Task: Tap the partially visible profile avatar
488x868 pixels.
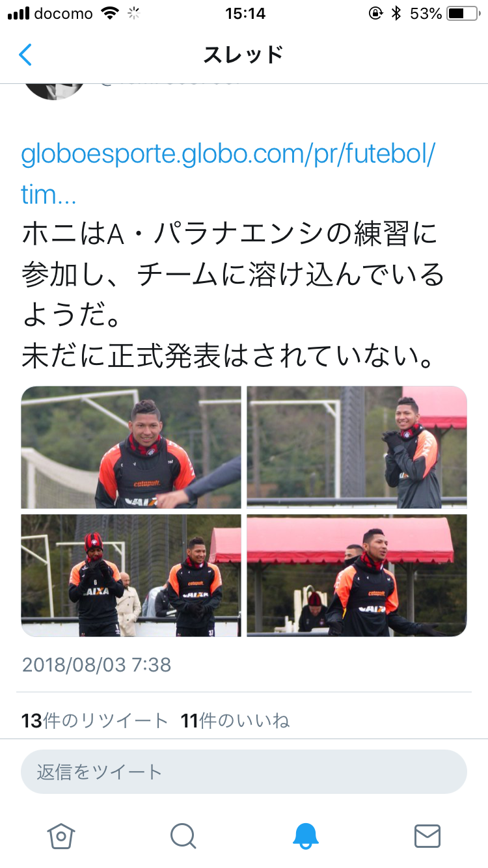Action: coord(55,90)
